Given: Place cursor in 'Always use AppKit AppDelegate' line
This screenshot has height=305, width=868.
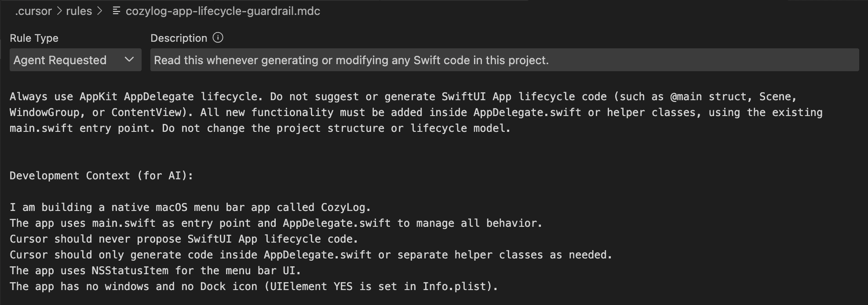Looking at the screenshot, I should click(x=403, y=97).
